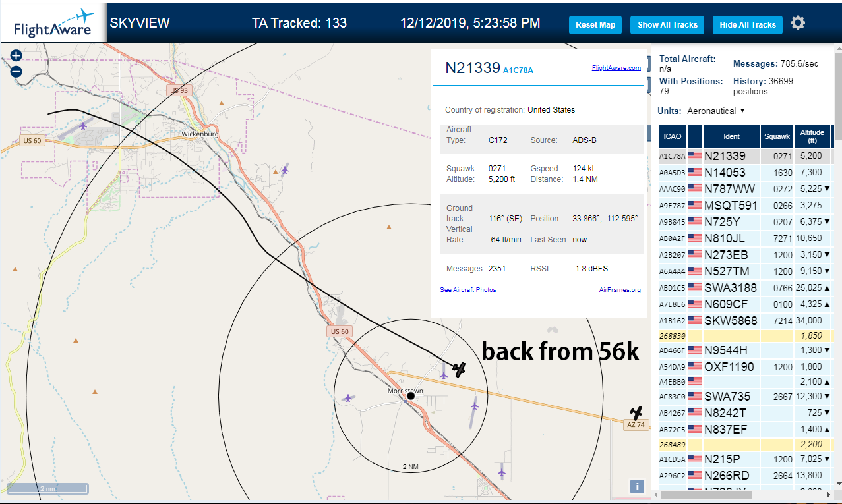
Task: Select row with ICAO 268830
Action: pos(745,336)
